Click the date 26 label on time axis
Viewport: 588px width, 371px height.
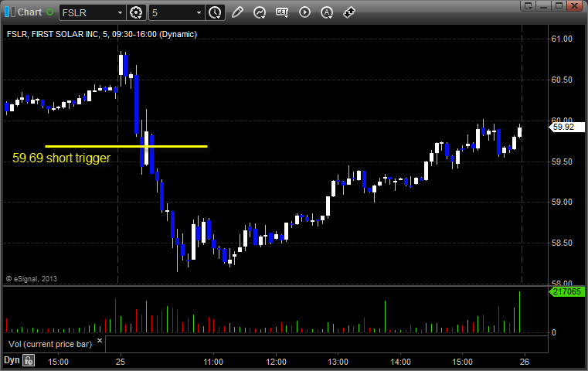[x=524, y=362]
